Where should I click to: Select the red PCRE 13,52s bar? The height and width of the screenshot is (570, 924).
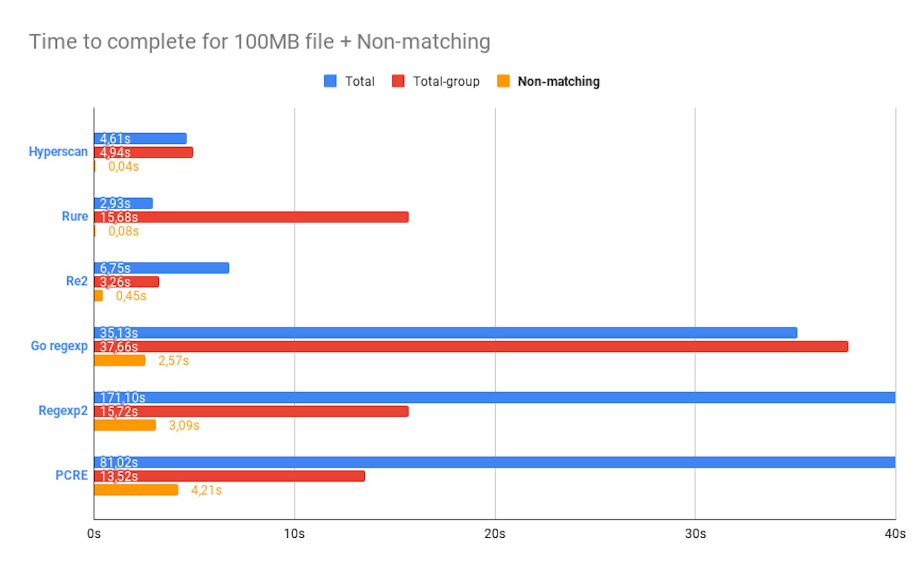[x=230, y=476]
